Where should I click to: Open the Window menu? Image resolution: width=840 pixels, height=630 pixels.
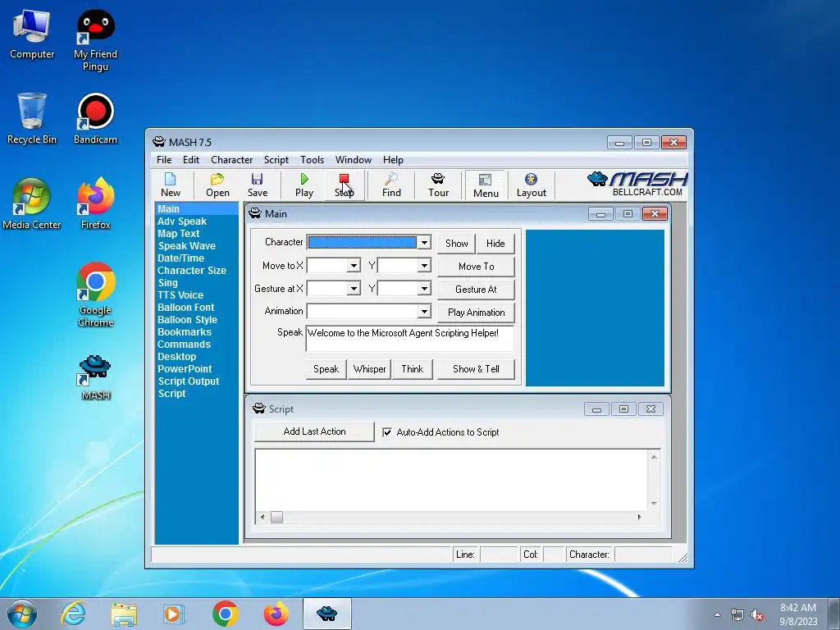pyautogui.click(x=353, y=160)
